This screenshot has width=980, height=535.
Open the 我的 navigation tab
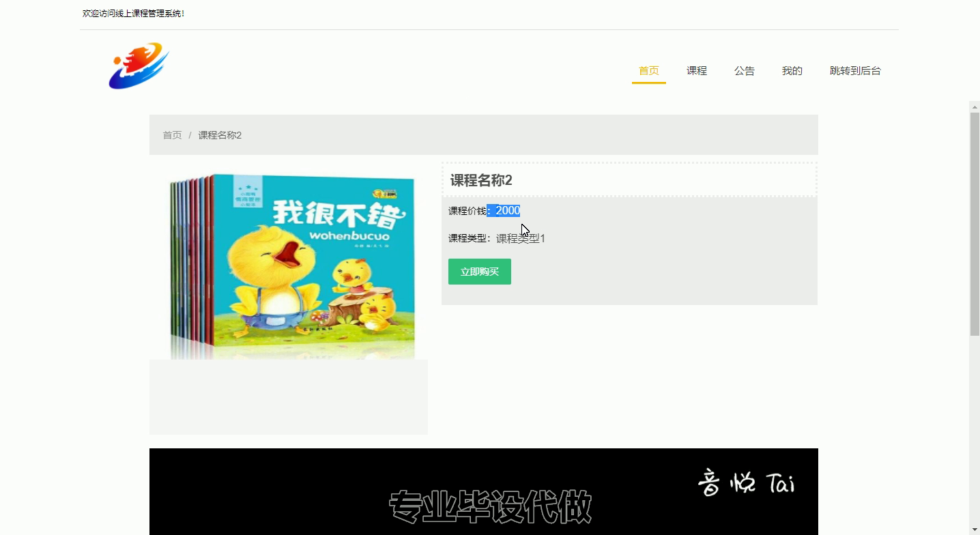[x=792, y=71]
